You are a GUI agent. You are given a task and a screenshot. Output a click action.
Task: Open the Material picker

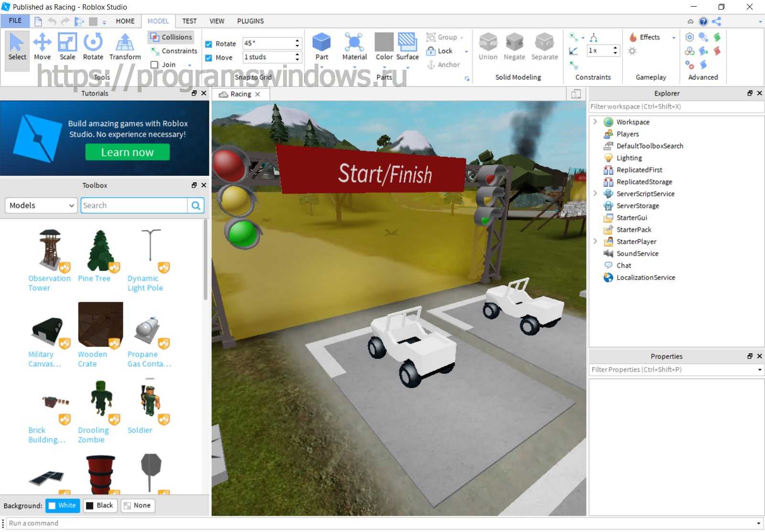tap(354, 47)
